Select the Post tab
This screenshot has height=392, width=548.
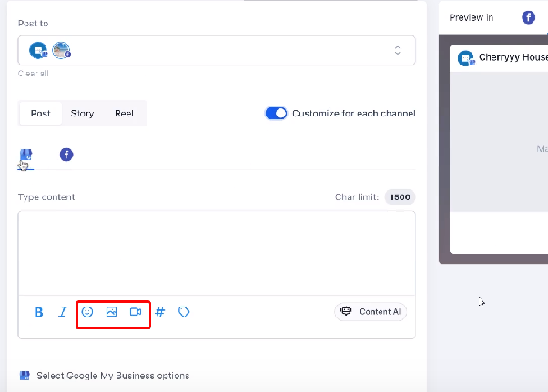point(41,114)
